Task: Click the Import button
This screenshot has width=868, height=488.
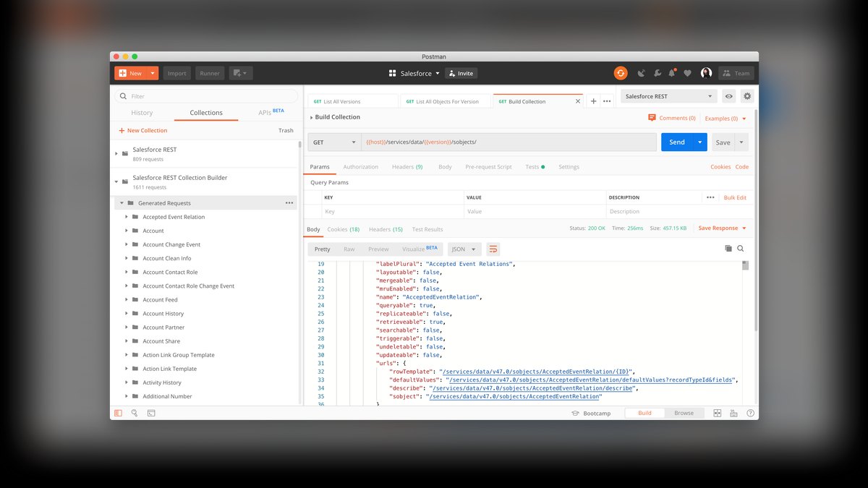Action: 176,73
